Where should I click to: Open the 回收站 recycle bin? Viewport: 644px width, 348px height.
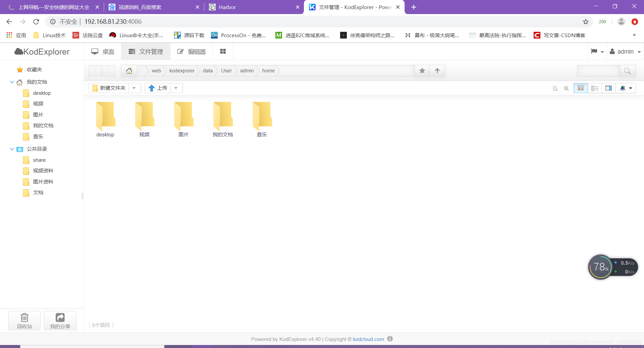coord(24,321)
